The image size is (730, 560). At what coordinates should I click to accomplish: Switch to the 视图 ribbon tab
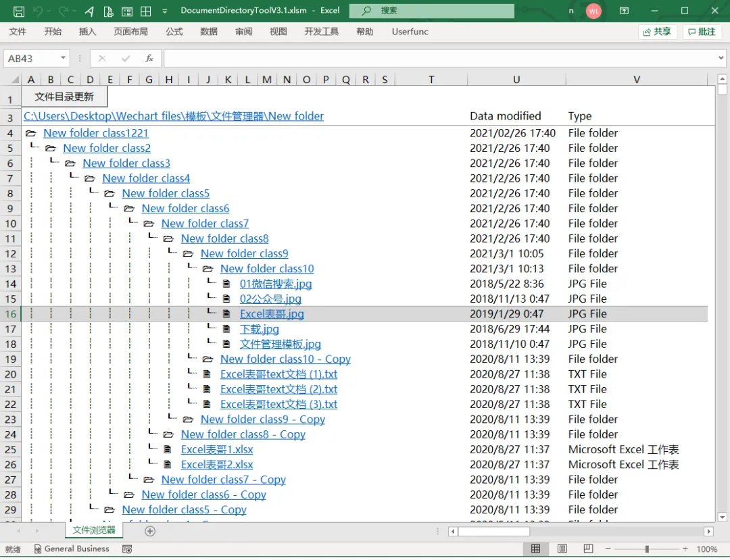coord(278,32)
